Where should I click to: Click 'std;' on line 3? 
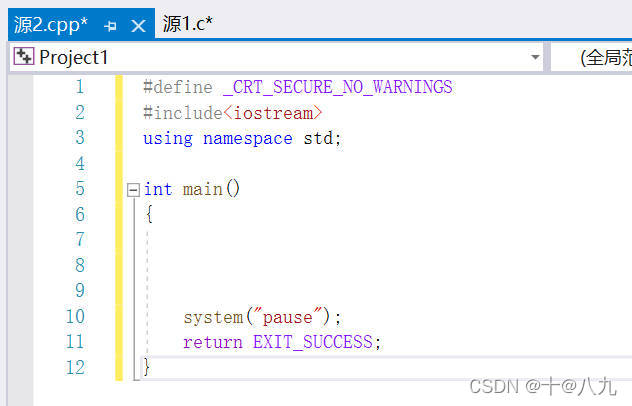[322, 138]
